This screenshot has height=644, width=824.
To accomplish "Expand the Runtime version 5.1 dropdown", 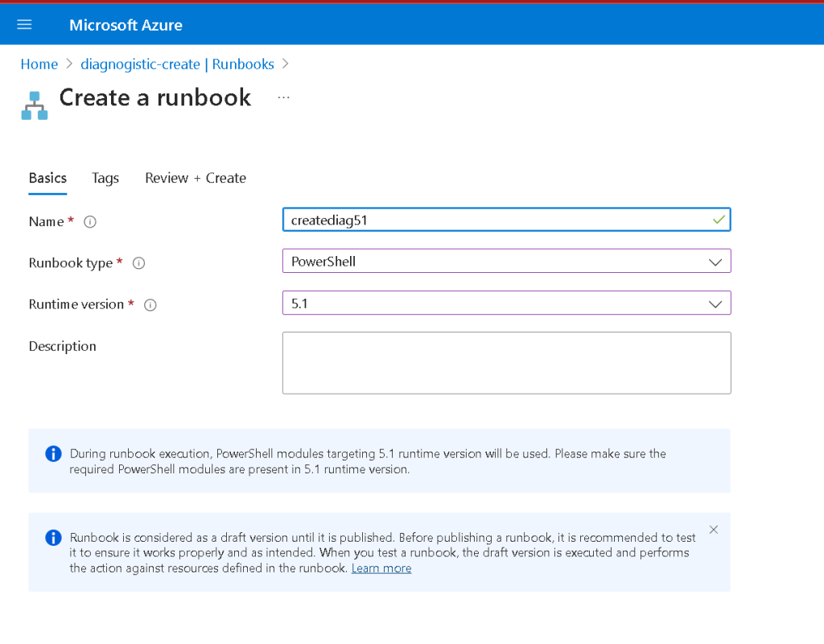I will (507, 303).
